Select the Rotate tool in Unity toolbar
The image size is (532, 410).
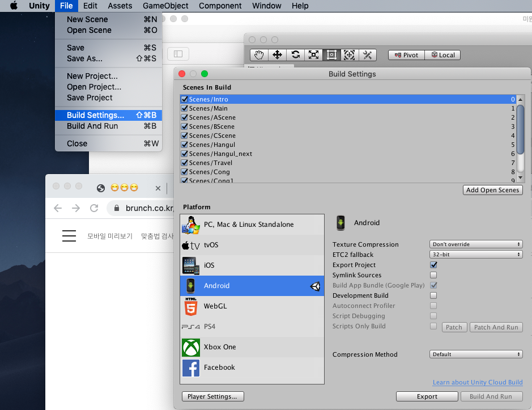(296, 54)
